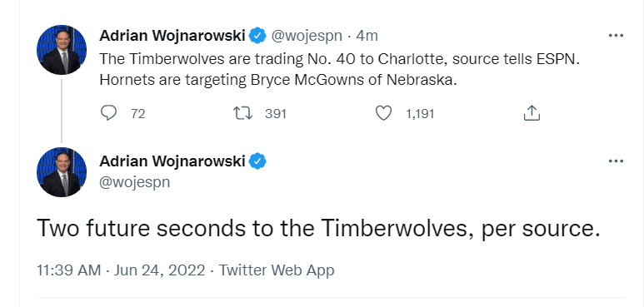This screenshot has width=644, height=307.
Task: Click the reply speech bubble icon
Action: 108,113
